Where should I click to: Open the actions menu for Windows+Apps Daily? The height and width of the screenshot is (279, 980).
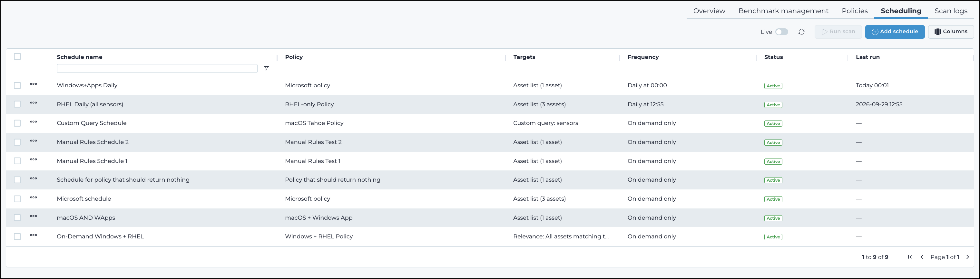[34, 84]
